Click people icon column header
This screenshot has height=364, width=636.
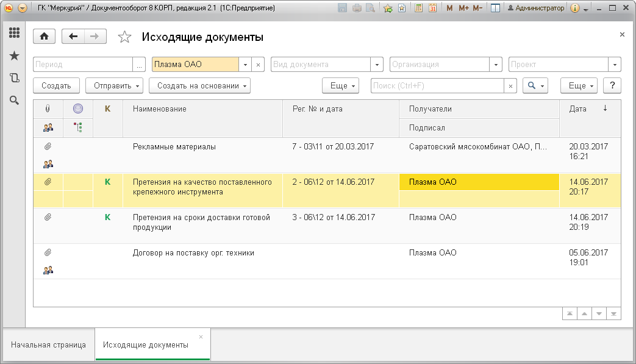tap(48, 127)
